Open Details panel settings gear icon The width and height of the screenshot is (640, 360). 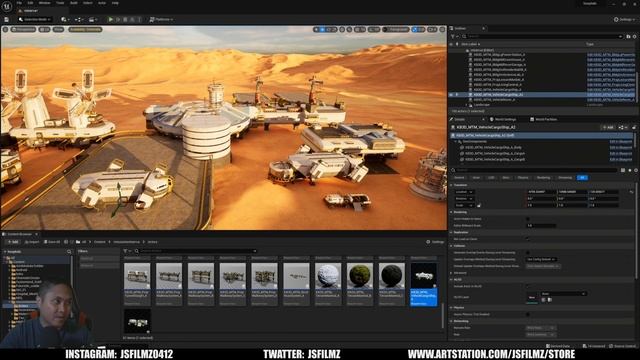[x=636, y=170]
